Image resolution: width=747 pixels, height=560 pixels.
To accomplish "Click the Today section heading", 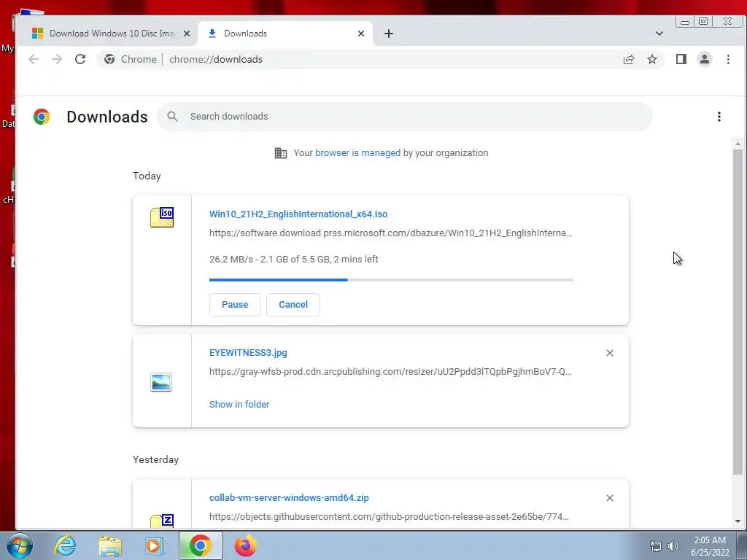I will [147, 176].
